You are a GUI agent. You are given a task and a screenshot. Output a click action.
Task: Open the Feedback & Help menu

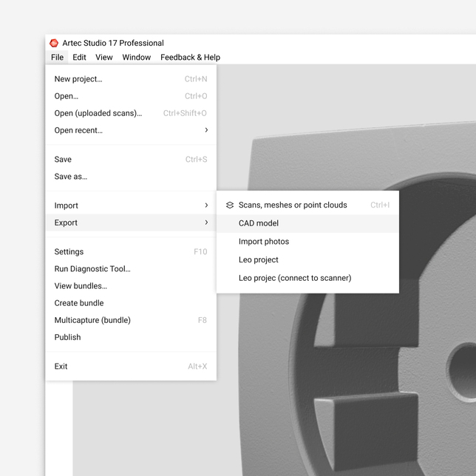pyautogui.click(x=191, y=58)
